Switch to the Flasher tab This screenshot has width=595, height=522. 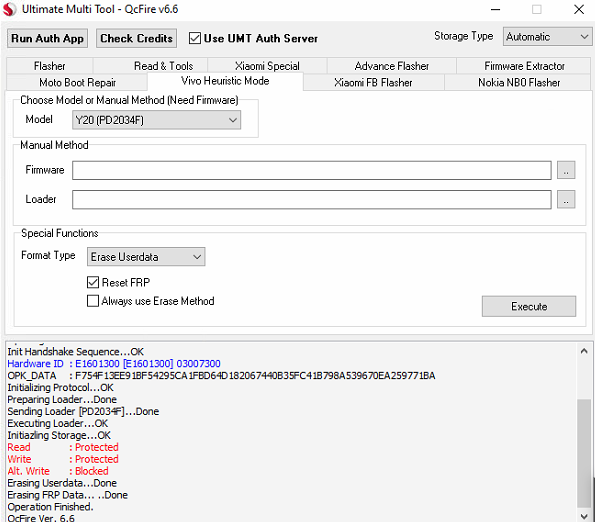click(x=50, y=66)
